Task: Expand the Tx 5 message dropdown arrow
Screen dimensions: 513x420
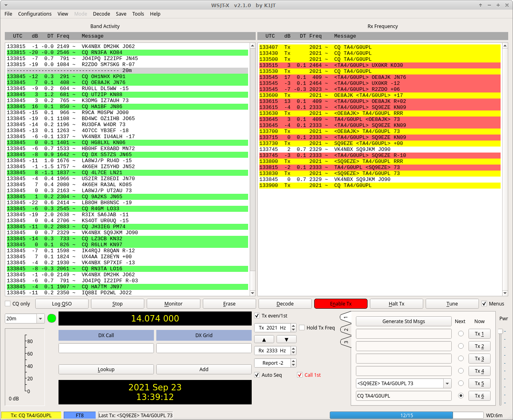Action: point(447,383)
